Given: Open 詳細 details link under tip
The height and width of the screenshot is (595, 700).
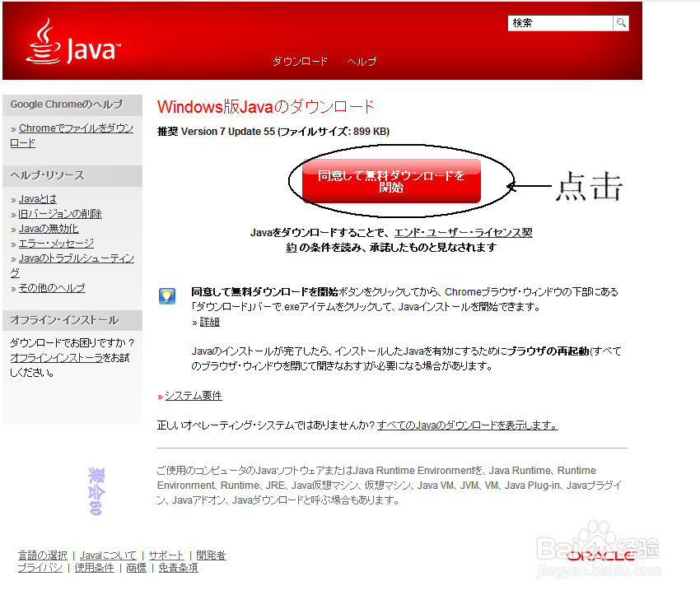Looking at the screenshot, I should click(x=209, y=322).
